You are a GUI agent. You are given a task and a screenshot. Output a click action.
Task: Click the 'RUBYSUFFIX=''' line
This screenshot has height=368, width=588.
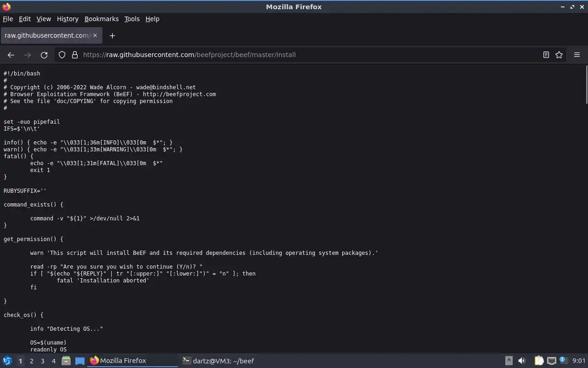(25, 191)
